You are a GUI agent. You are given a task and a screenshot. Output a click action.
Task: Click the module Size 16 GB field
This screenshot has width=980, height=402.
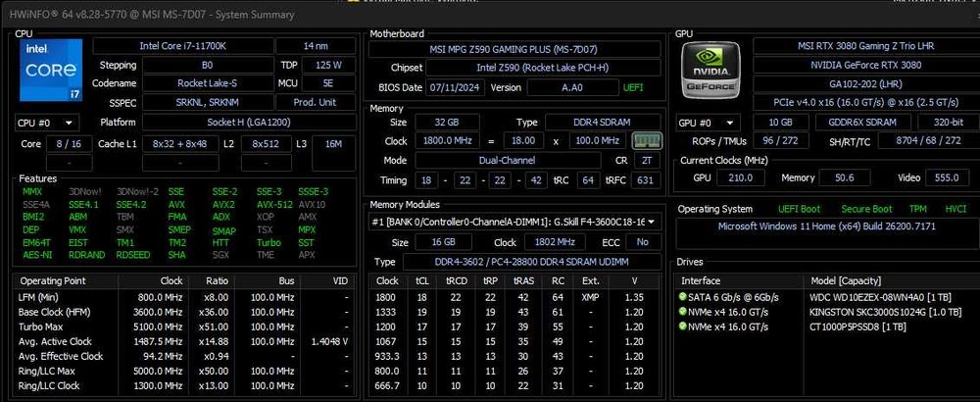[x=443, y=242]
